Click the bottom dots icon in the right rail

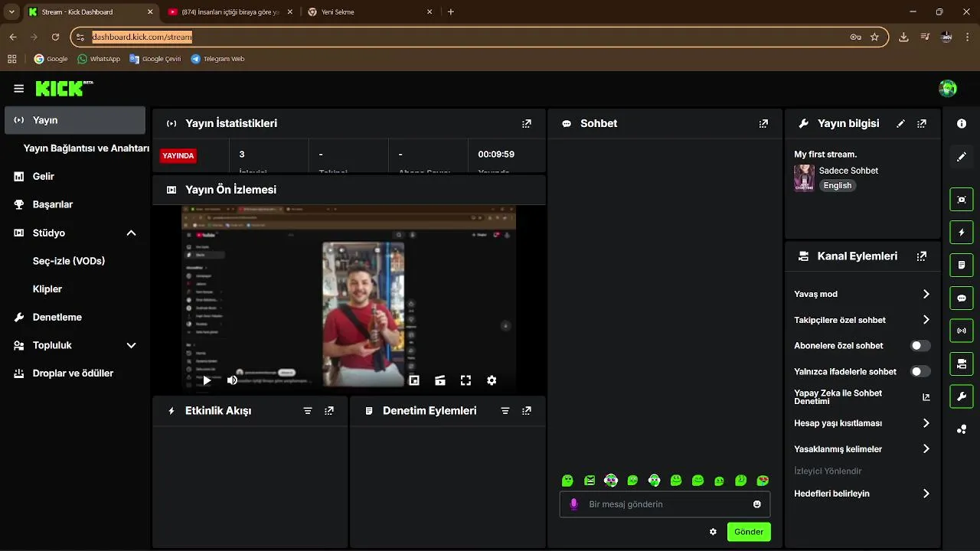tap(962, 429)
